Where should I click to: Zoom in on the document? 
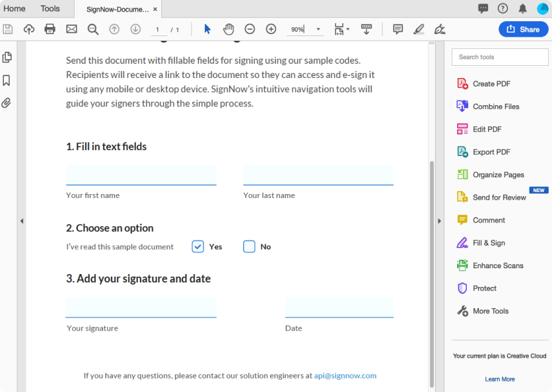pos(271,29)
